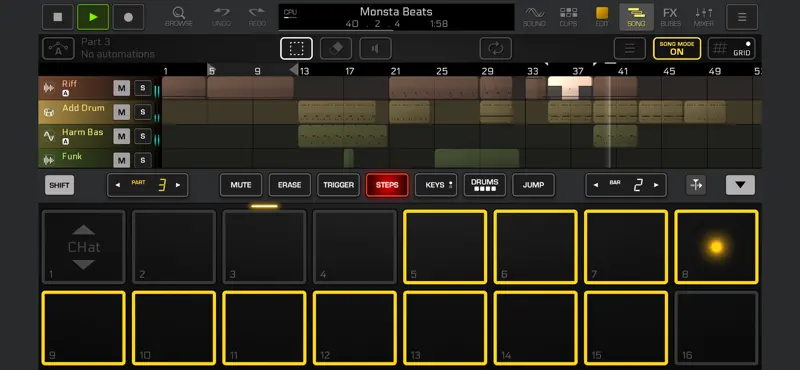Image resolution: width=800 pixels, height=370 pixels.
Task: Switch to the Clips view
Action: pos(568,17)
